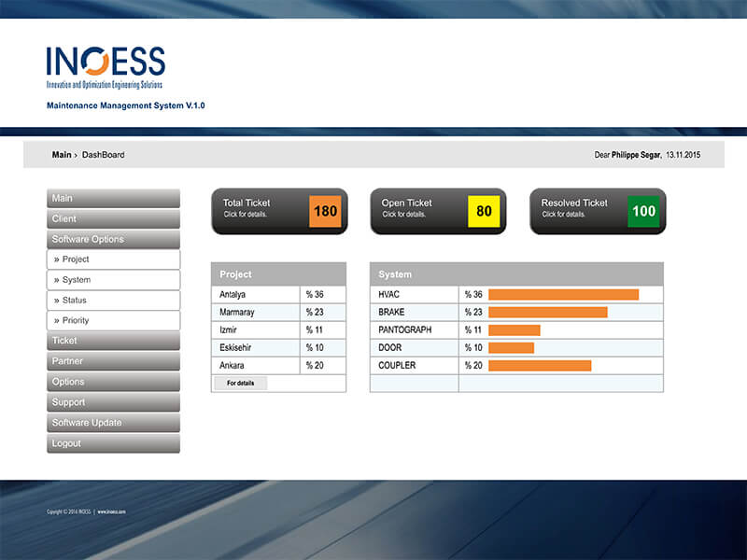
Task: Click the green 100 ticket count badge
Action: [x=643, y=212]
